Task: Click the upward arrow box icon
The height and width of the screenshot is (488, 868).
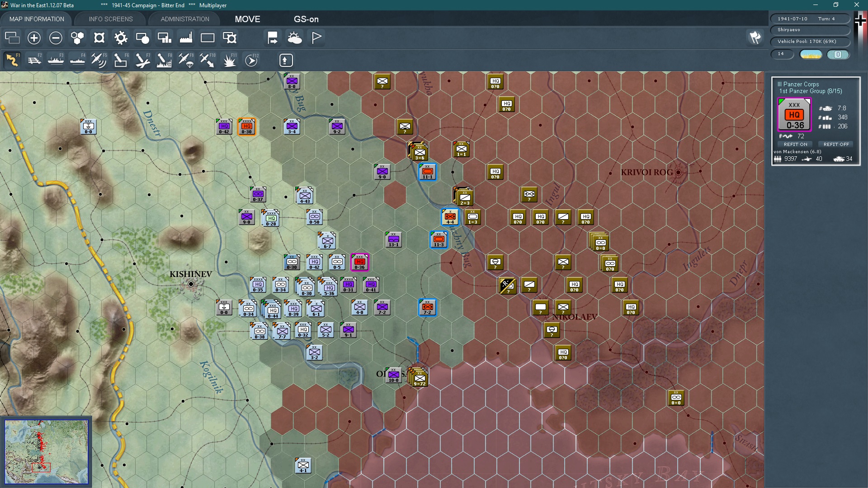Action: [x=286, y=60]
